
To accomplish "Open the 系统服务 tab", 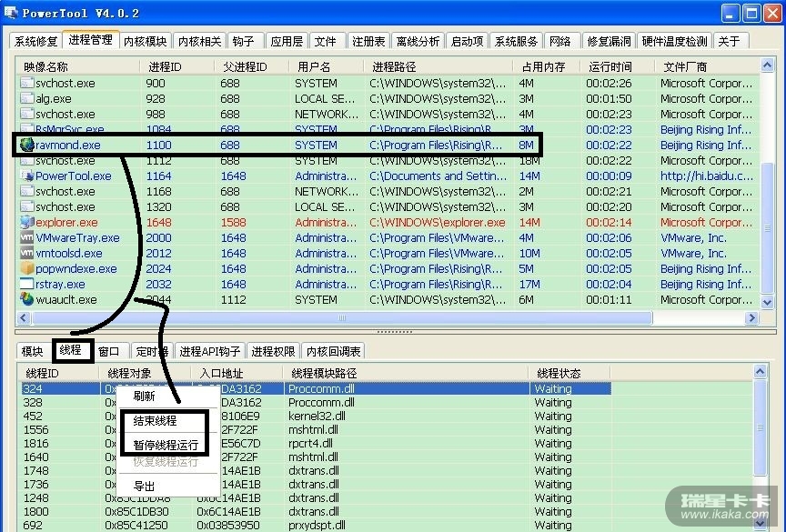I will (x=517, y=41).
